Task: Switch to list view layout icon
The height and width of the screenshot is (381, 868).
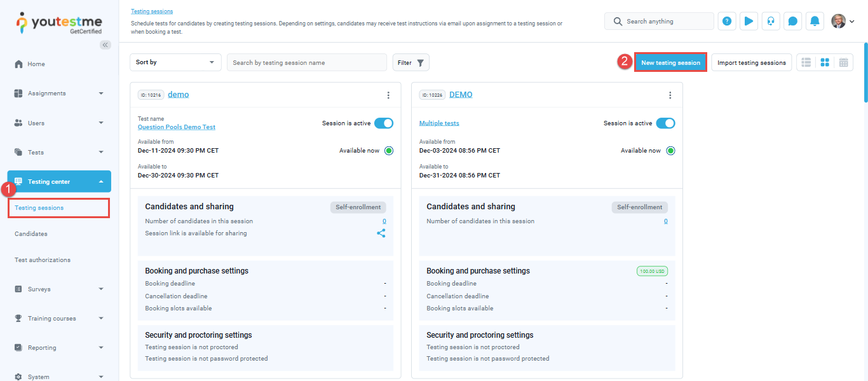Action: pos(806,62)
